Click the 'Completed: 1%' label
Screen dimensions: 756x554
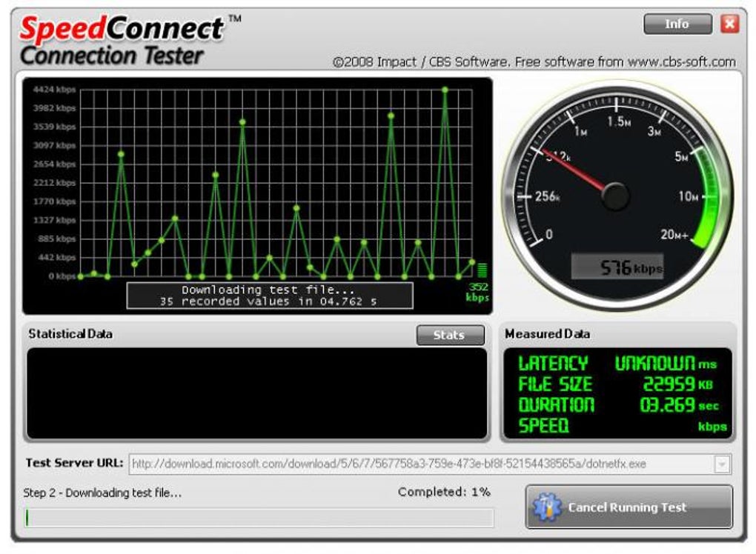click(x=444, y=492)
